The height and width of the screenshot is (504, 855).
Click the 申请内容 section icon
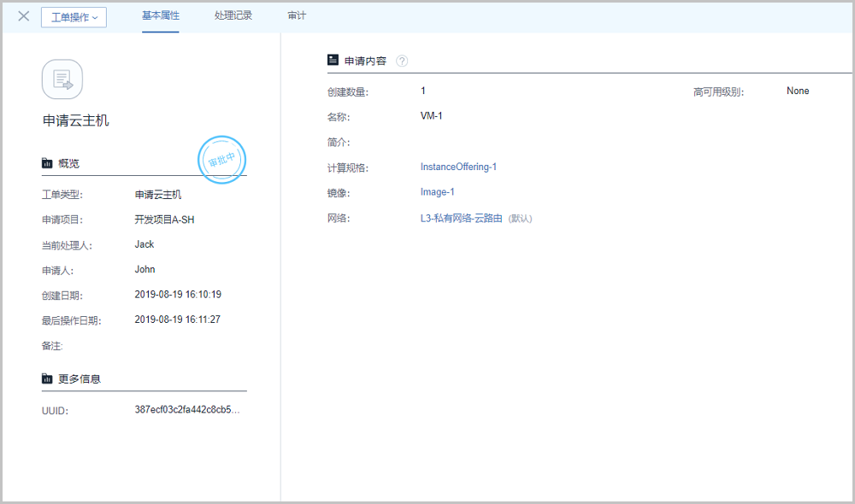[x=333, y=61]
